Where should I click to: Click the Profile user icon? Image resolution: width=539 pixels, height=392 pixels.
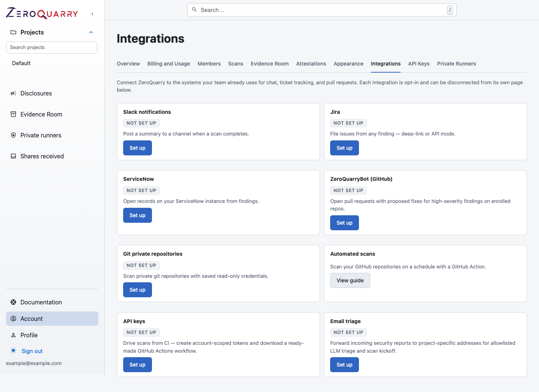coord(13,335)
